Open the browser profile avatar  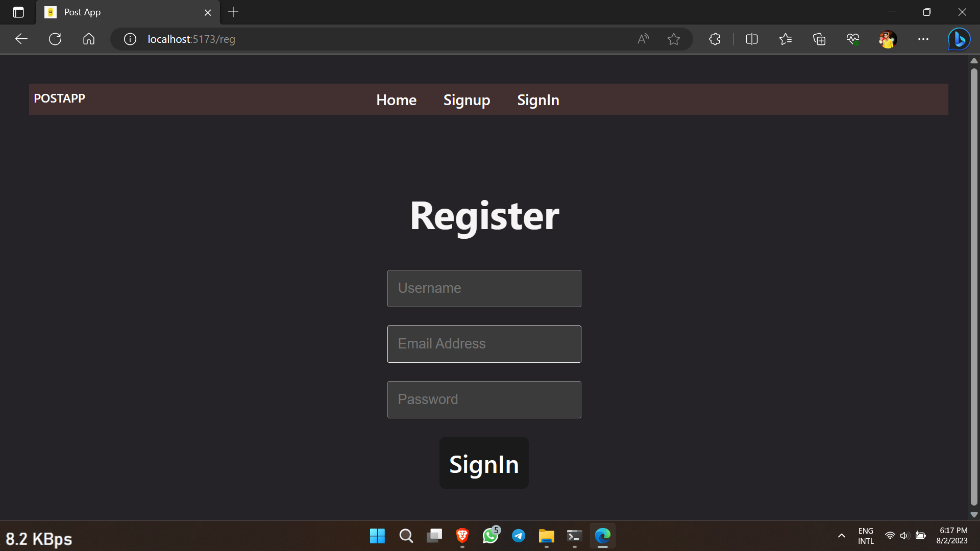(x=888, y=39)
